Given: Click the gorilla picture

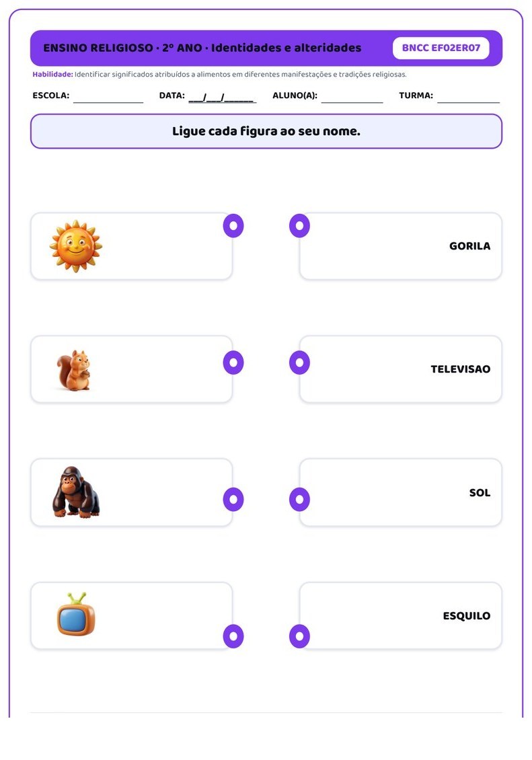Looking at the screenshot, I should tap(75, 492).
